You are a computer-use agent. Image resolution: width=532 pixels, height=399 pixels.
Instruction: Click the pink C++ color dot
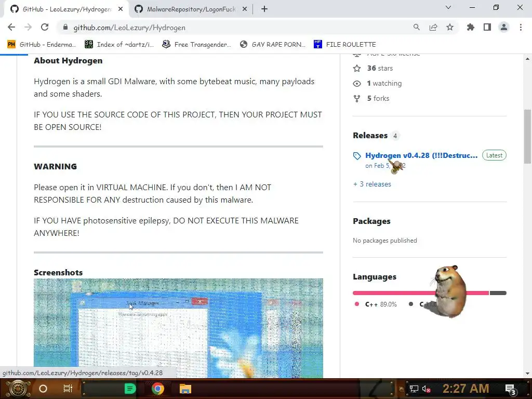[356, 304]
